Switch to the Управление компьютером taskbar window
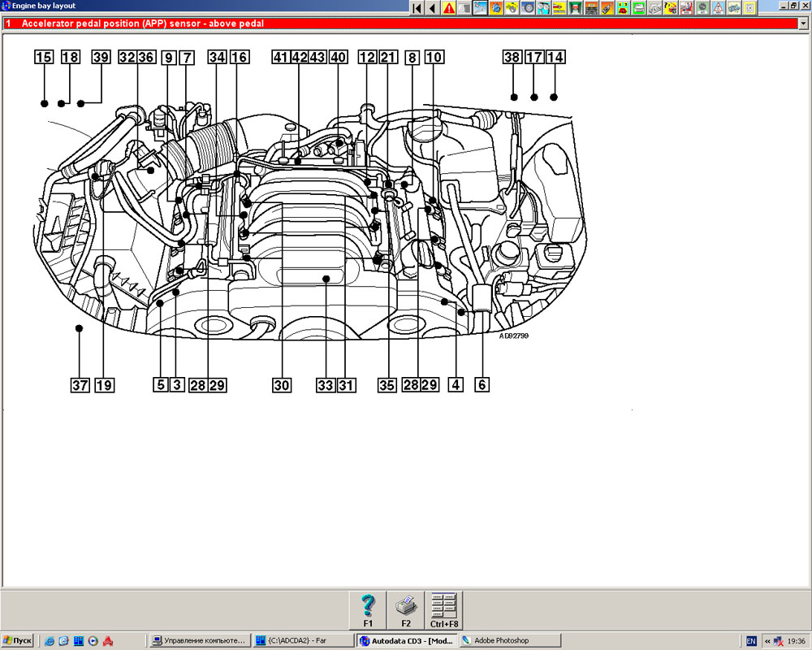The height and width of the screenshot is (650, 812). click(201, 640)
